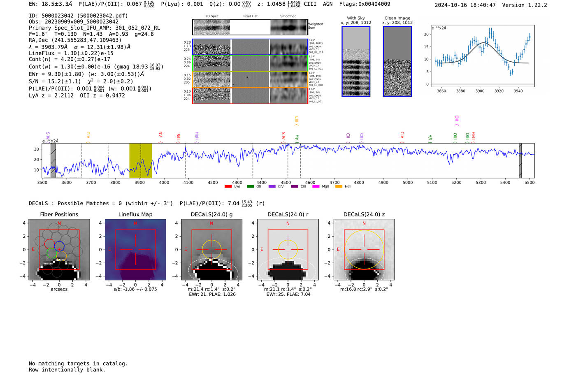Click the Row intentionally blank text

67,370
